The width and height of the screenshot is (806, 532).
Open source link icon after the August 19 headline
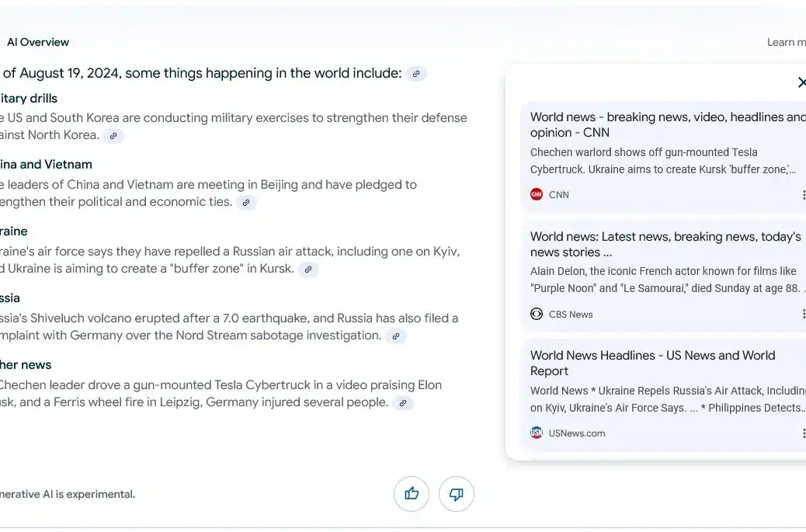tap(416, 74)
